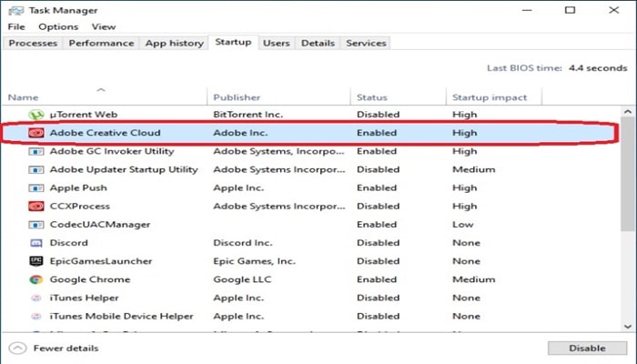Open the Options menu
Image resolution: width=637 pixels, height=364 pixels.
click(x=58, y=26)
